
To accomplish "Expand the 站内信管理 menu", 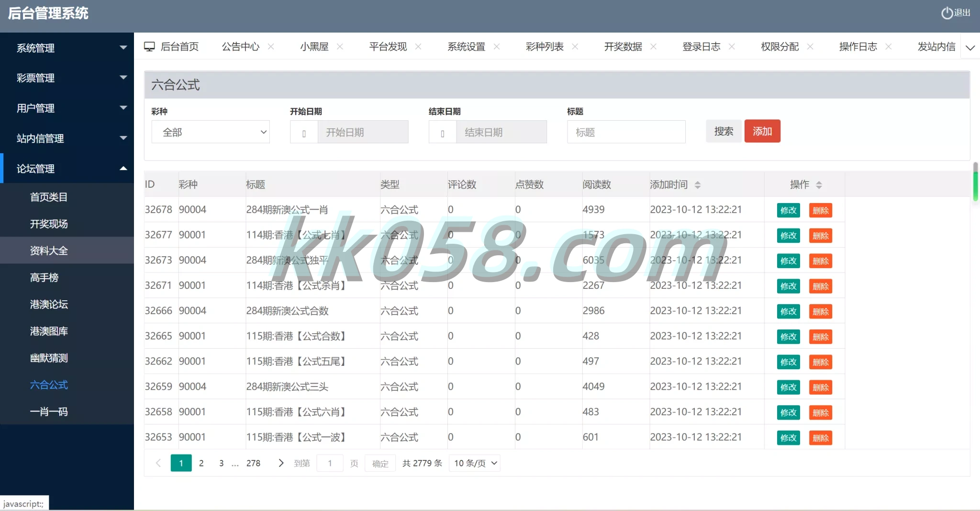I will point(67,138).
